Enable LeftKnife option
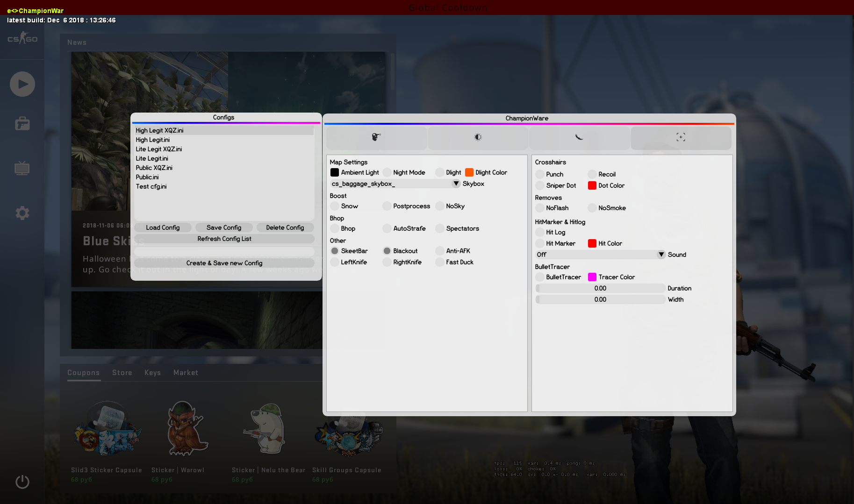 click(x=335, y=262)
